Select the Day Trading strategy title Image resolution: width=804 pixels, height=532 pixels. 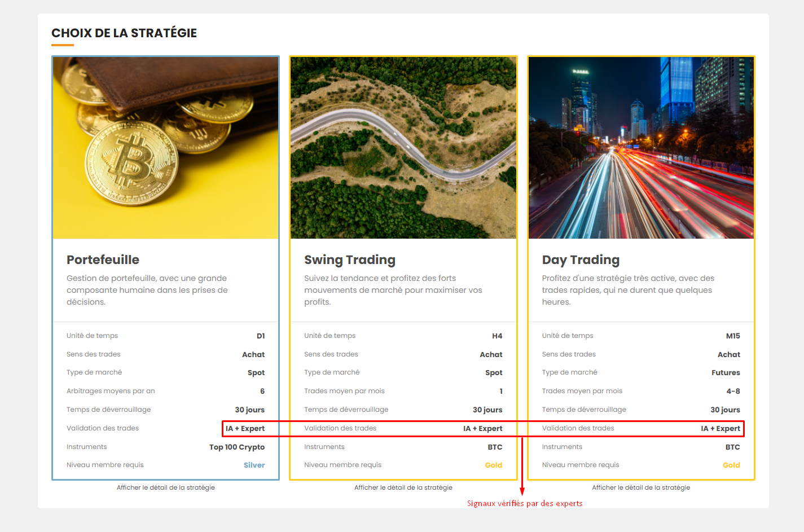pyautogui.click(x=581, y=260)
